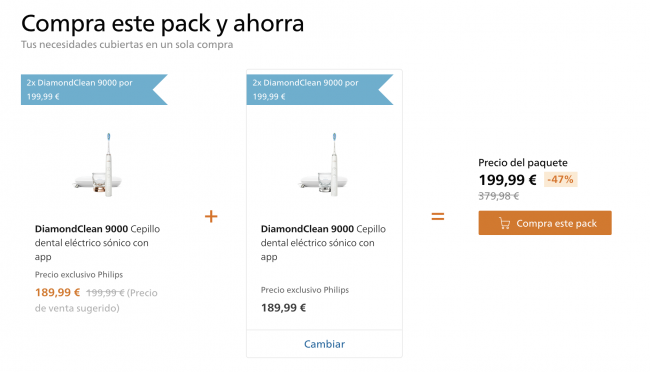Click the crossed-out 379,98 € original price
Viewport: 650px width, 372px height.
(x=499, y=196)
